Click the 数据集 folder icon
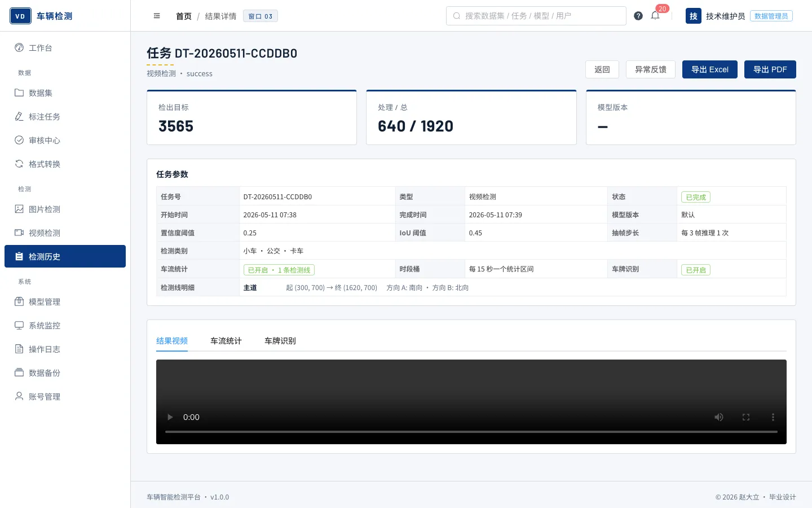Image resolution: width=812 pixels, height=508 pixels. [19, 93]
